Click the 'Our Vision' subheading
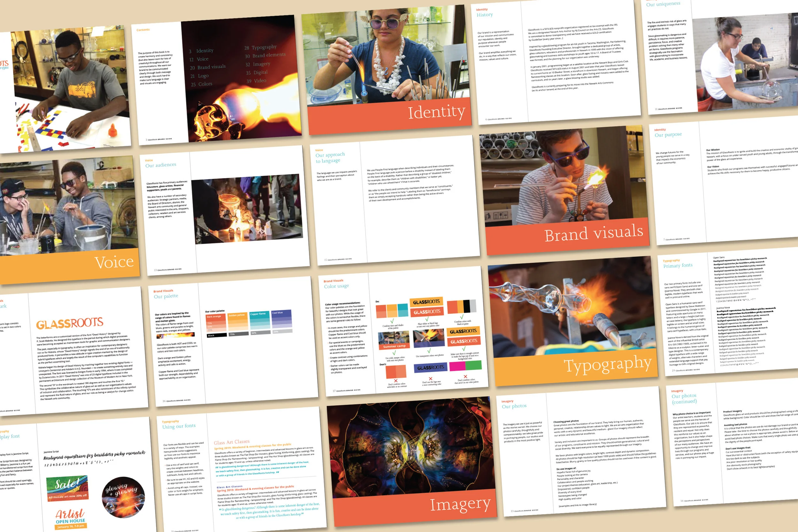This screenshot has height=532, width=798. 713,167
